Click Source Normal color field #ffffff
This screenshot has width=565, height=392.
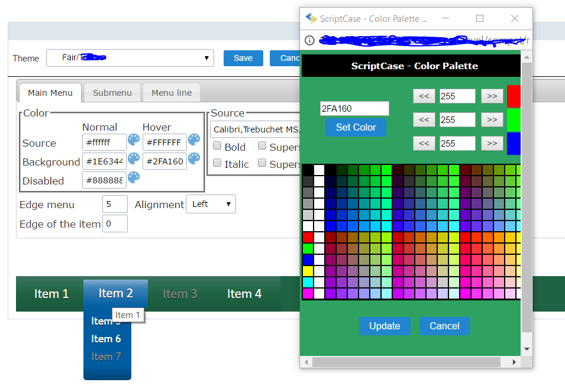click(x=104, y=142)
